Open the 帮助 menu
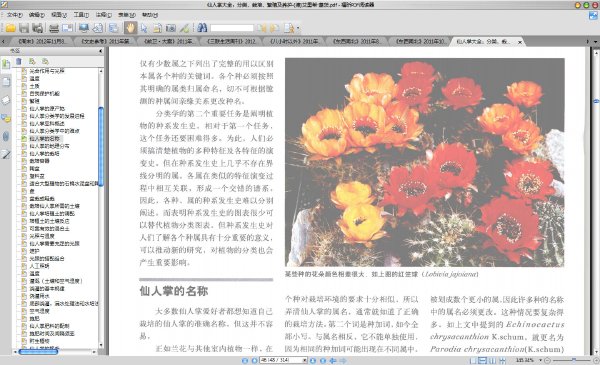 (x=150, y=15)
